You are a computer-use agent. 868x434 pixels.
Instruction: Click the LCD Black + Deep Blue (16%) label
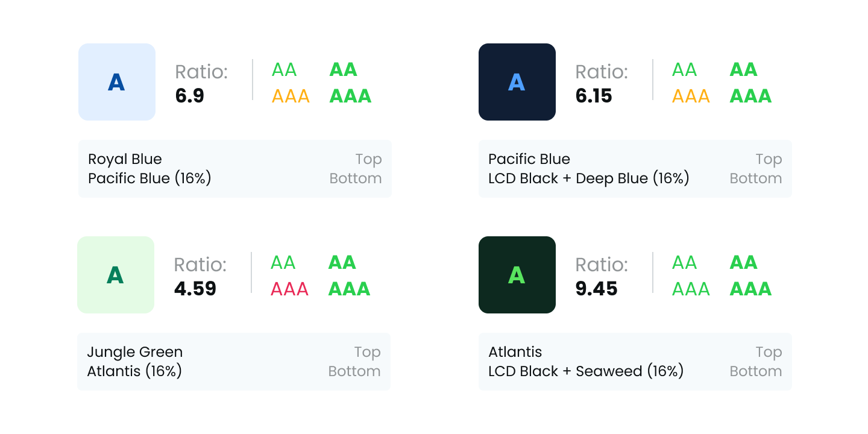tap(589, 178)
